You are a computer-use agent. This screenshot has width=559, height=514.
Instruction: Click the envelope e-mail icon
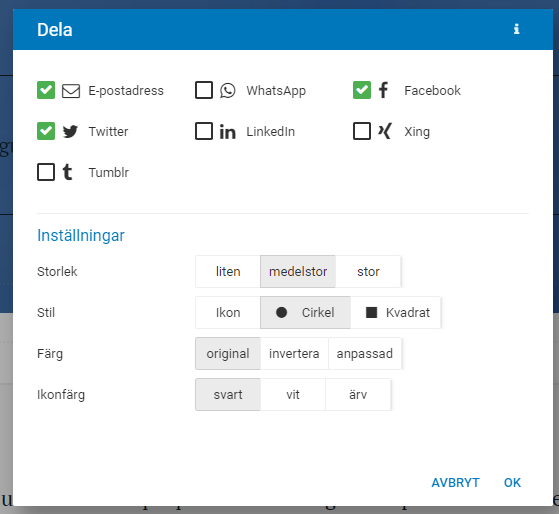pos(71,91)
